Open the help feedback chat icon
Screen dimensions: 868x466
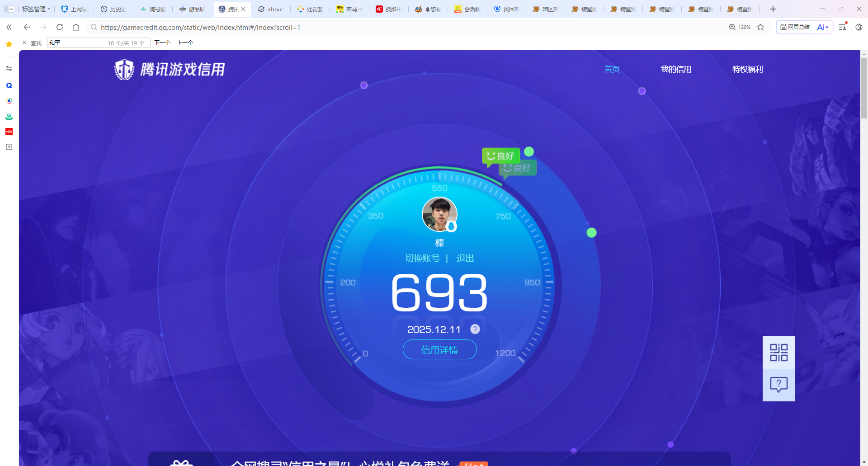click(778, 385)
